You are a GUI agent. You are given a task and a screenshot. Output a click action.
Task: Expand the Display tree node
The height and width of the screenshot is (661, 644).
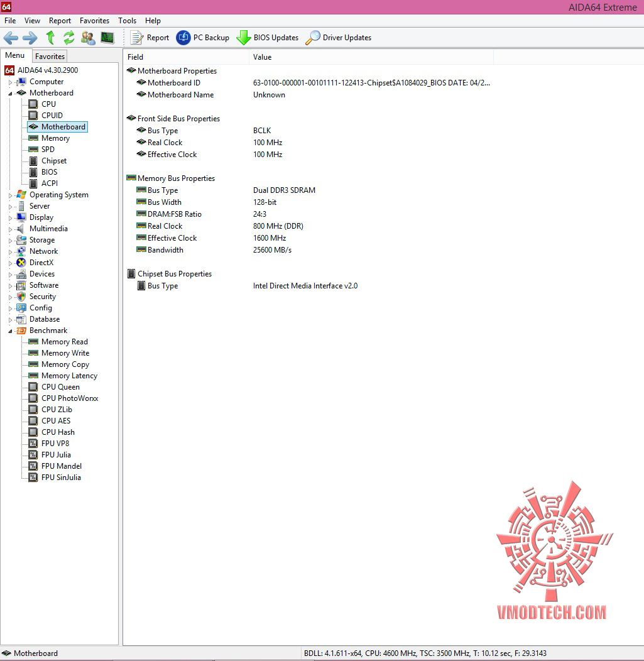[x=10, y=218]
